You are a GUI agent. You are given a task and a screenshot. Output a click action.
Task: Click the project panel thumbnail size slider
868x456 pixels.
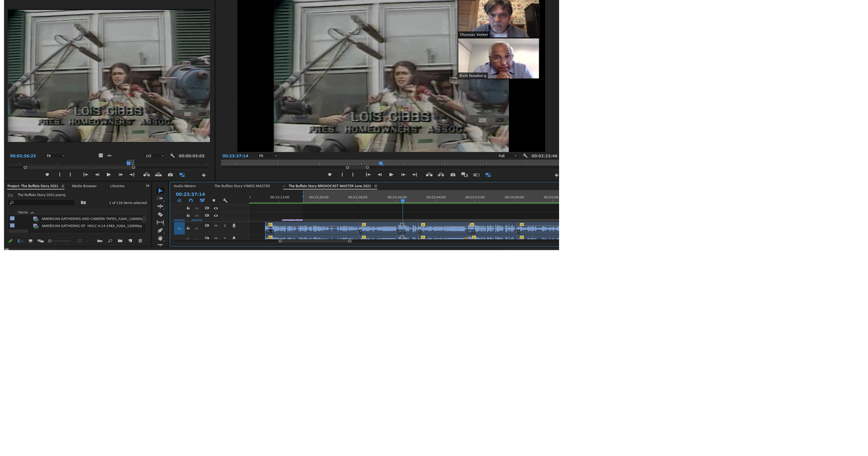click(x=60, y=241)
